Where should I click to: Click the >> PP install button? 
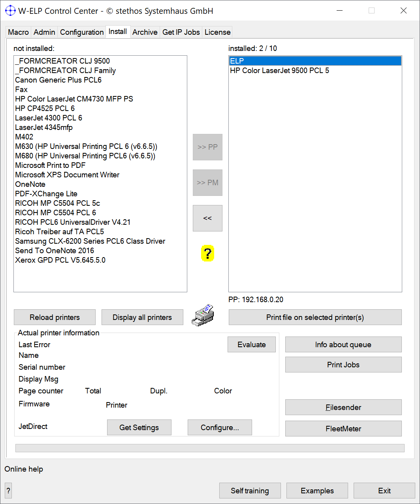pos(207,147)
